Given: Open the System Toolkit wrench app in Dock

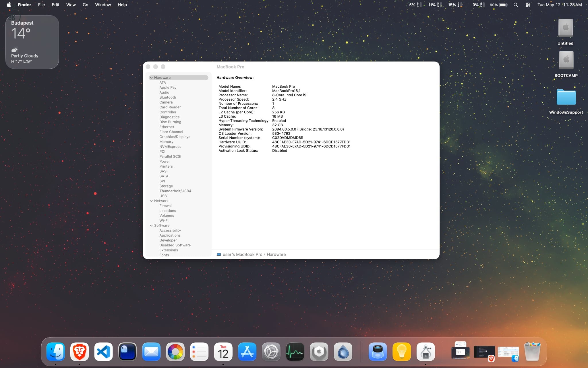Looking at the screenshot, I should point(319,352).
